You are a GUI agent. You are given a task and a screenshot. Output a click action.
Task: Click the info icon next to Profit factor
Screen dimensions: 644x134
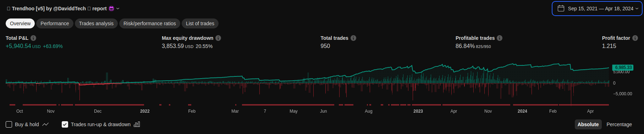click(635, 38)
